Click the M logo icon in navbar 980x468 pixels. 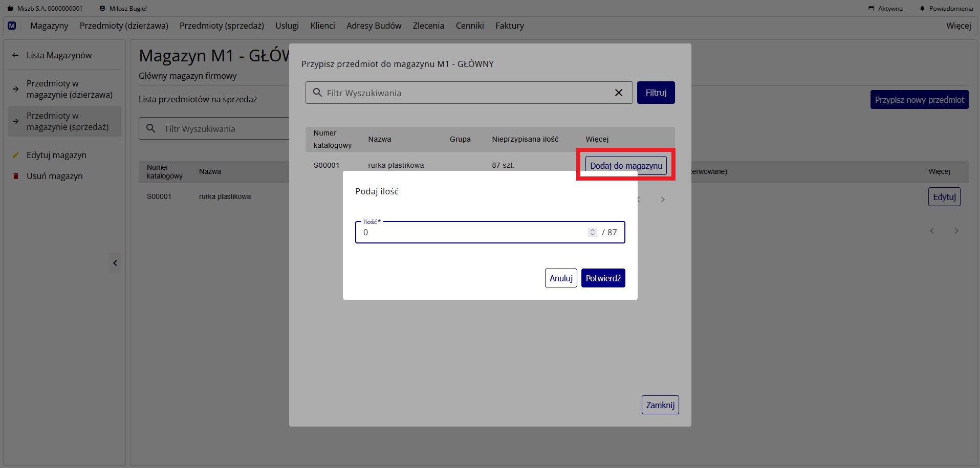(x=12, y=26)
